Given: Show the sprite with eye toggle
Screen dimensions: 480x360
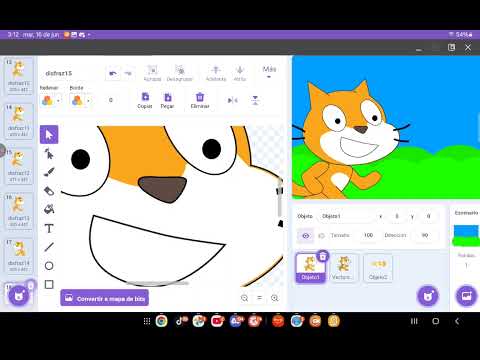Looking at the screenshot, I should tap(306, 236).
